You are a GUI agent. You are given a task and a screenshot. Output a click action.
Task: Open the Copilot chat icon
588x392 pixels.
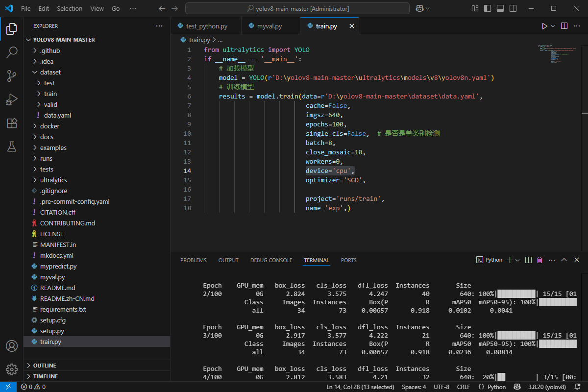[x=419, y=8]
